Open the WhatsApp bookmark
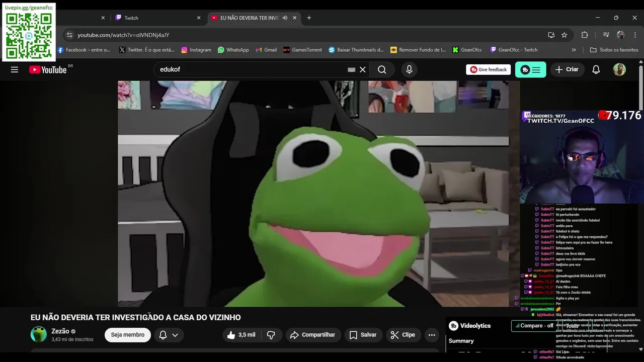This screenshot has height=362, width=644. coord(233,50)
